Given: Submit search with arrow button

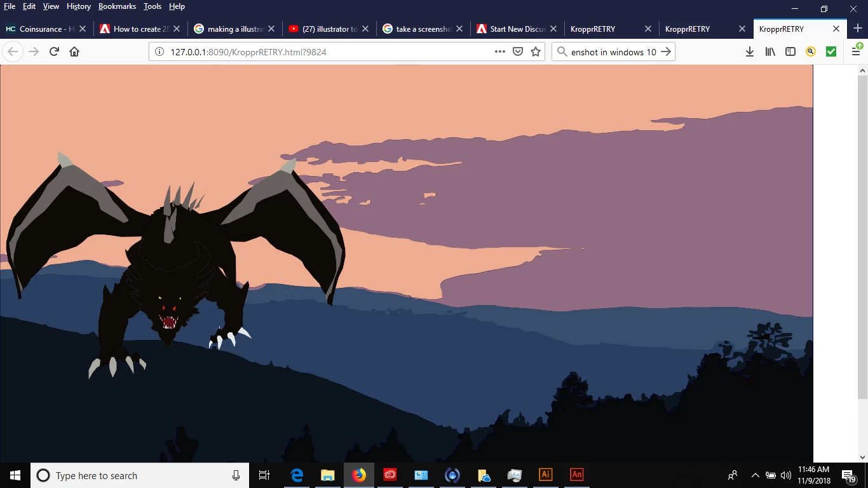Looking at the screenshot, I should click(x=666, y=51).
